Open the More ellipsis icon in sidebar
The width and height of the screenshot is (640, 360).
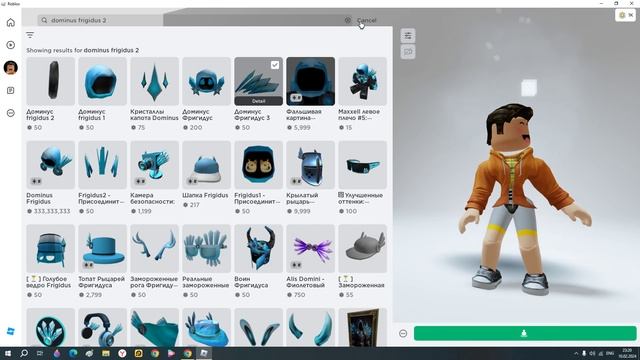pos(11,113)
